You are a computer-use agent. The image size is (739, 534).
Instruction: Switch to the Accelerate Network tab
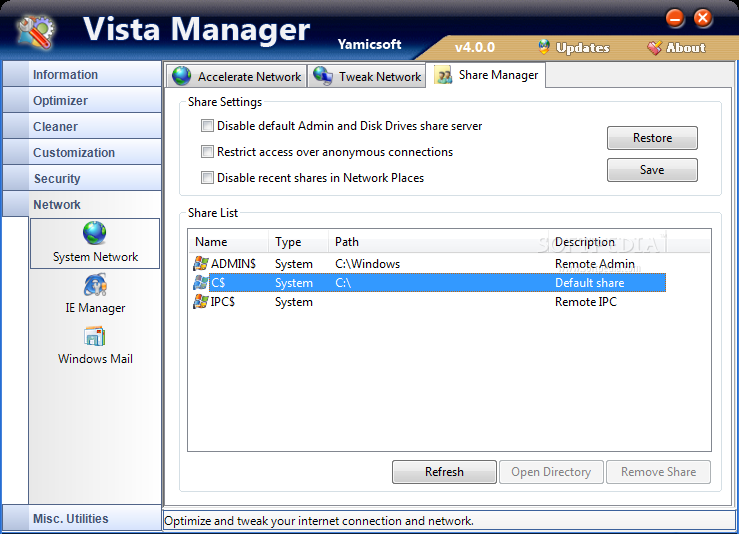click(236, 76)
